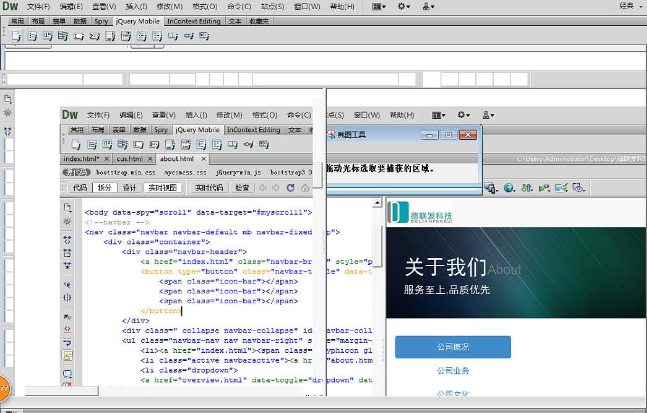
Task: Open the layout dropdown icon in outer menu bar
Action: point(379,6)
